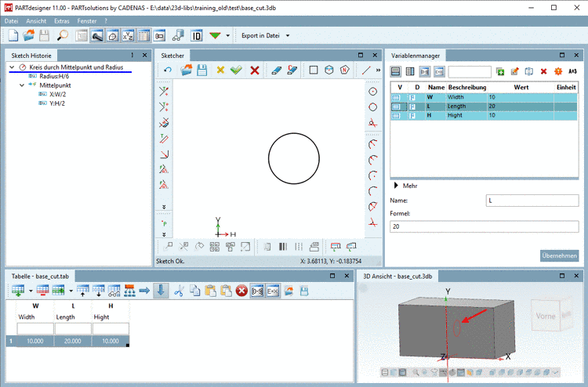
Task: Click scissors cut icon in Tabelle toolbar
Action: coord(178,291)
